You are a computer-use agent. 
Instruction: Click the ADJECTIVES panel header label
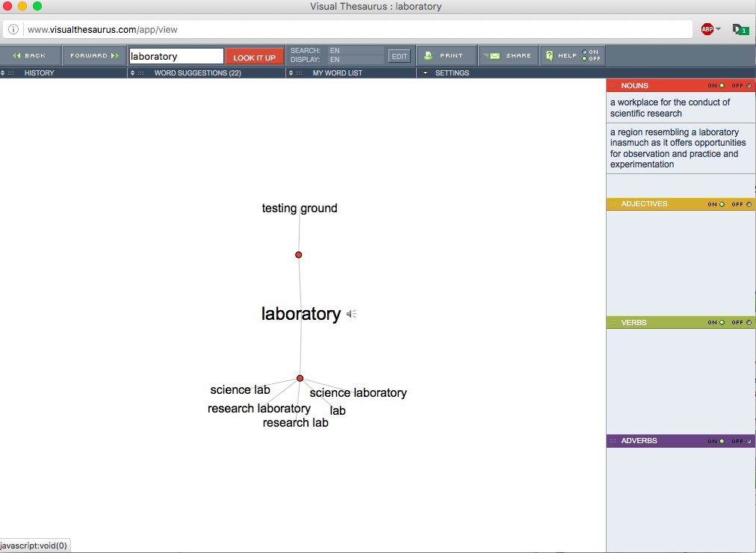[644, 204]
